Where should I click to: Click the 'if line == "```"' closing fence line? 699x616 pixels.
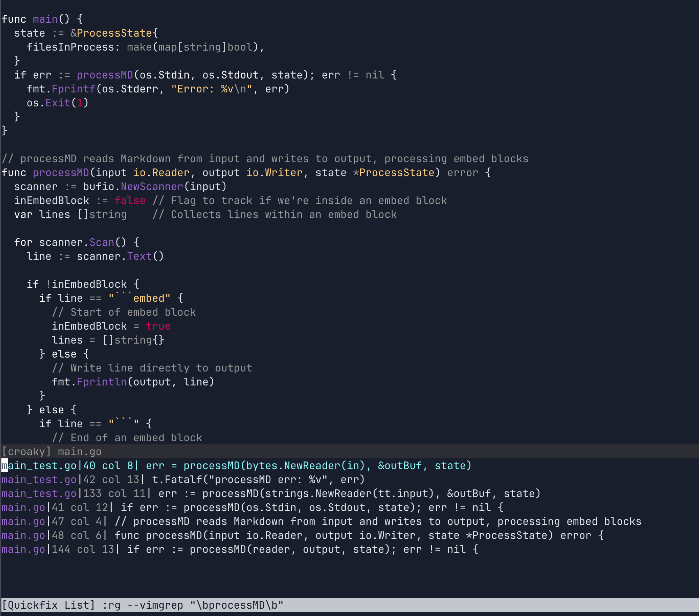(96, 424)
